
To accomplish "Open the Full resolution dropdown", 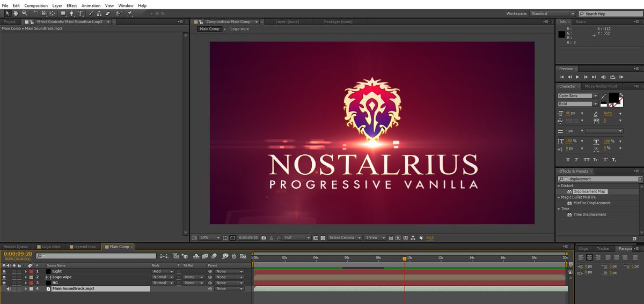I will [x=297, y=237].
